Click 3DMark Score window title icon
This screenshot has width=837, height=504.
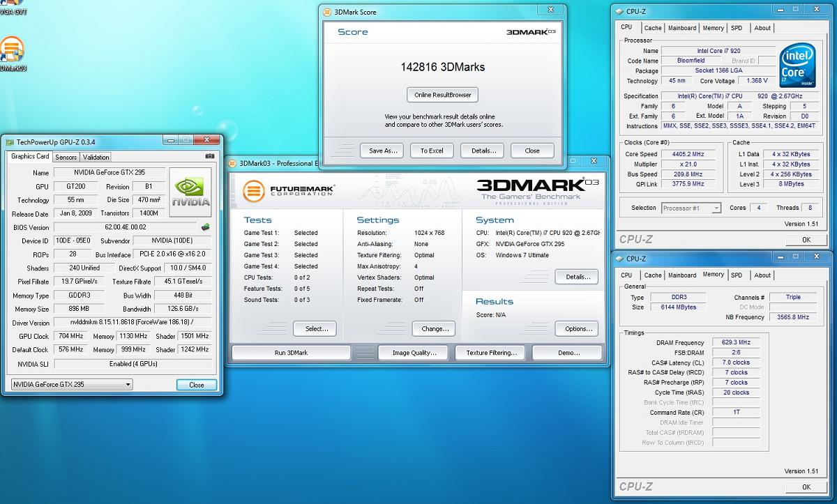[329, 12]
